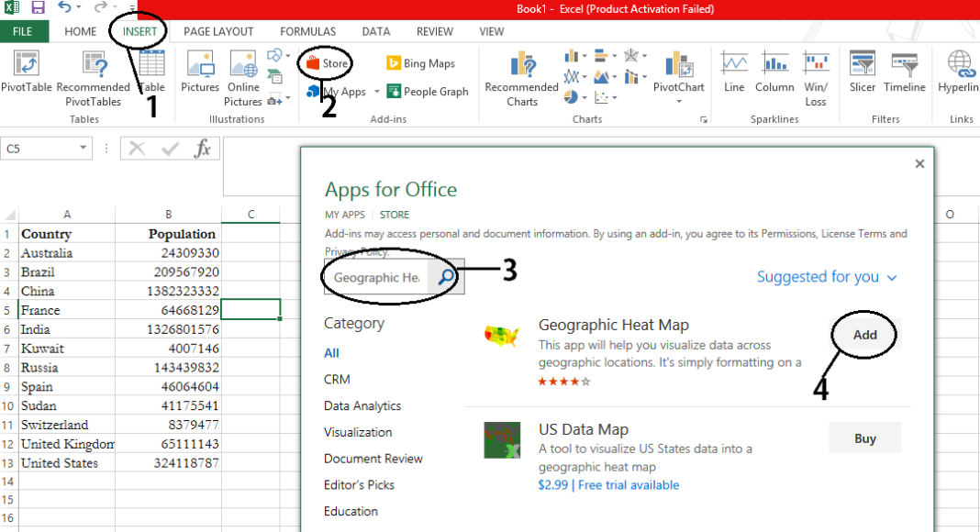Insert a Timeline filter
The height and width of the screenshot is (532, 980).
click(x=905, y=72)
